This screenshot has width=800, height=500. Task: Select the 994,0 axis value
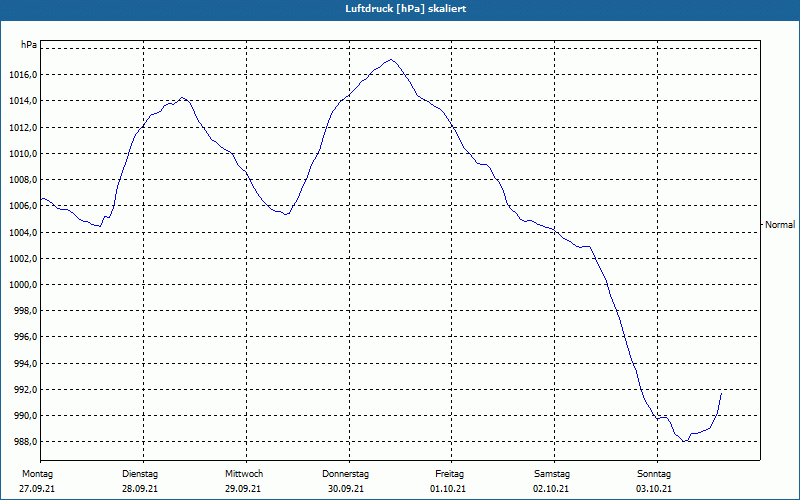point(26,364)
